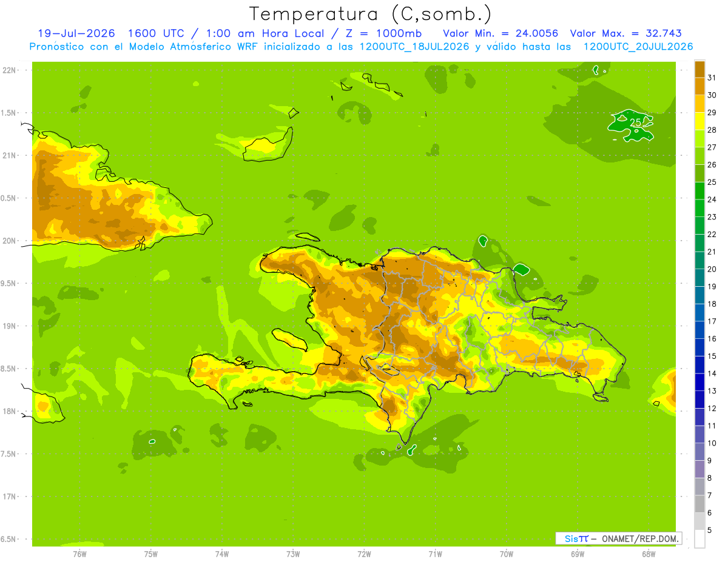Click the '73W' longitude label
728x562 pixels.
(293, 554)
